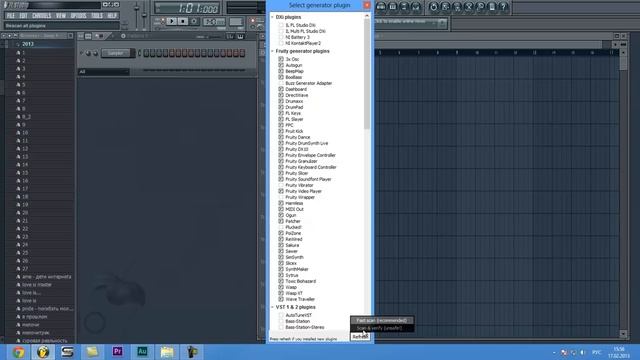Collapse the 2013 folder in browser
This screenshot has width=640, height=360.
point(18,44)
